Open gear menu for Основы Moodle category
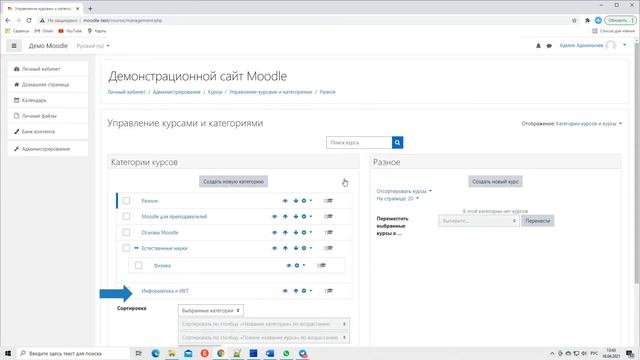 coord(306,233)
